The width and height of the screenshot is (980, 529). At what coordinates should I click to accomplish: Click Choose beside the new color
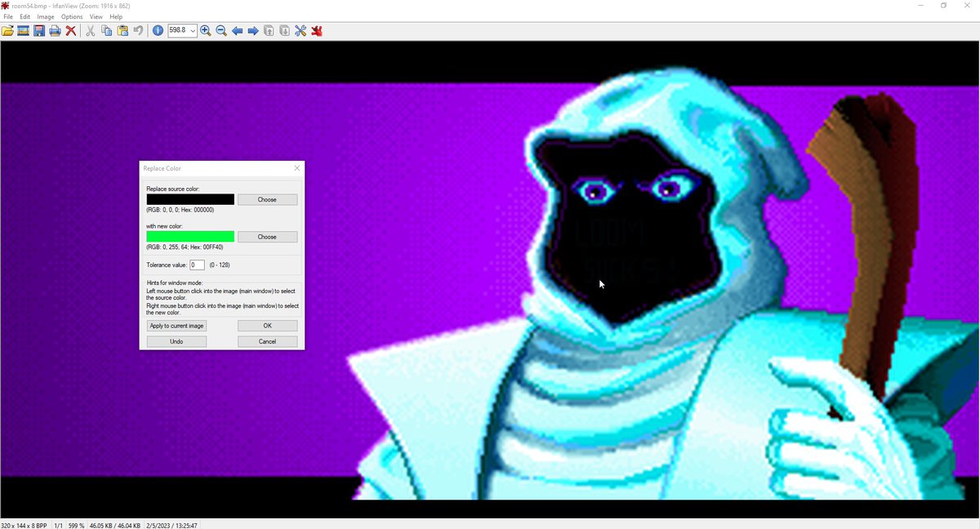(267, 237)
